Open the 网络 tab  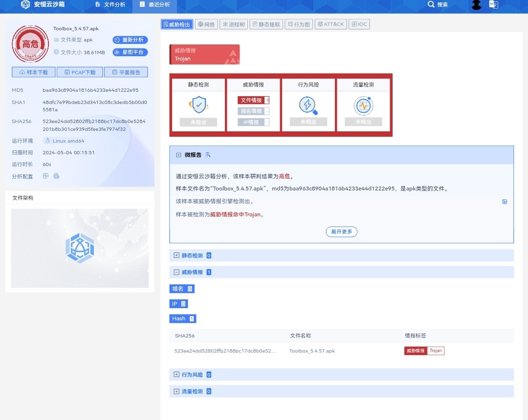click(206, 24)
